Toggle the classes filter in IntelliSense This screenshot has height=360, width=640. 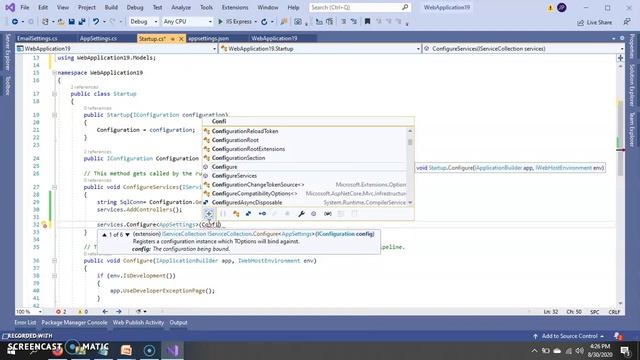pos(236,213)
